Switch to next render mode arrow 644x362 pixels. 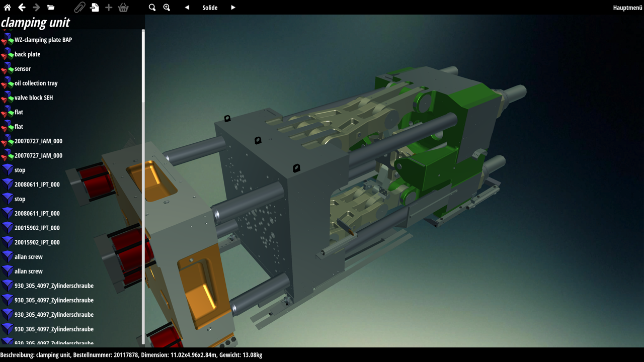pyautogui.click(x=233, y=8)
